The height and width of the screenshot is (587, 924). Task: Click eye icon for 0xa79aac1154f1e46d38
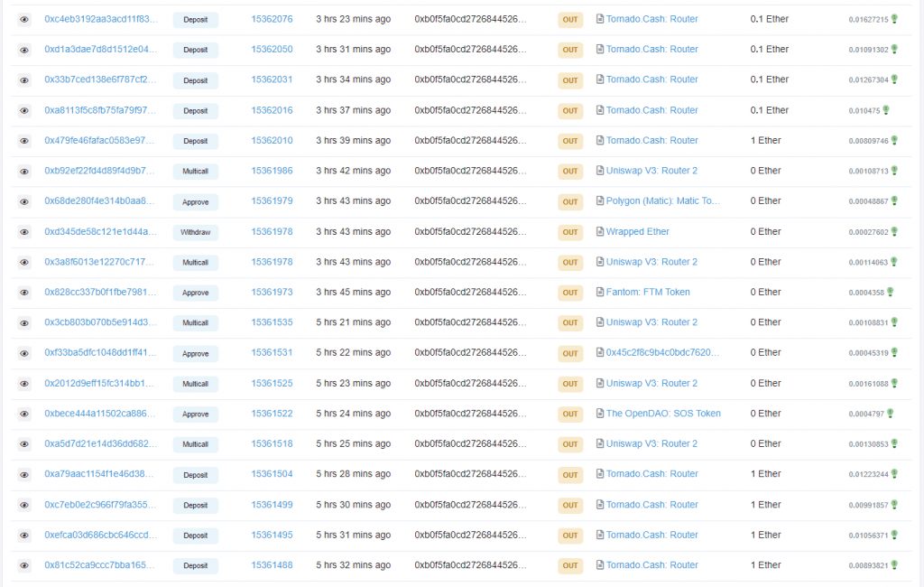[24, 475]
